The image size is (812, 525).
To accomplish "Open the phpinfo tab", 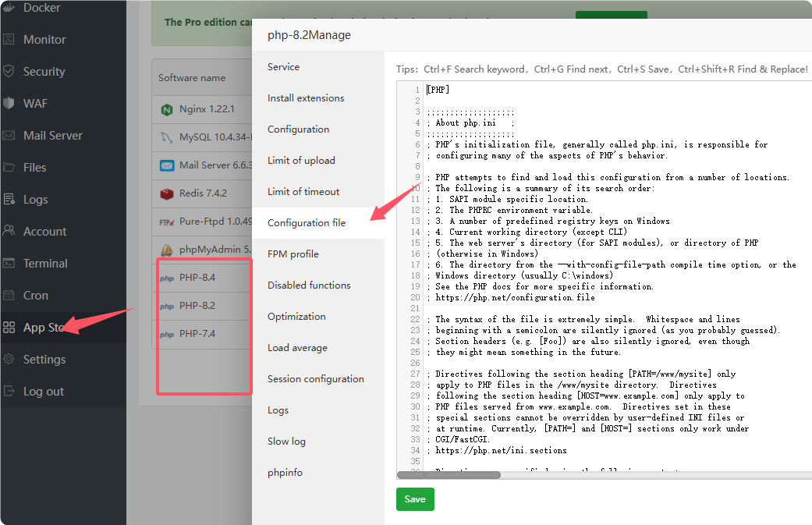I will point(318,472).
